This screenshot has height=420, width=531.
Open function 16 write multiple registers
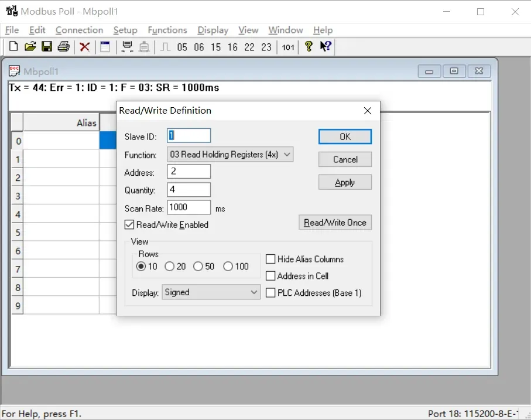tap(232, 47)
